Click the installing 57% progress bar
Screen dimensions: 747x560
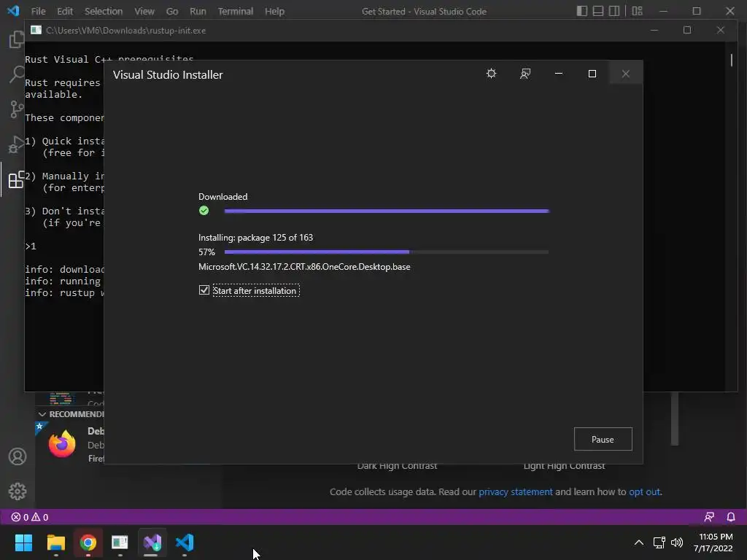click(387, 252)
